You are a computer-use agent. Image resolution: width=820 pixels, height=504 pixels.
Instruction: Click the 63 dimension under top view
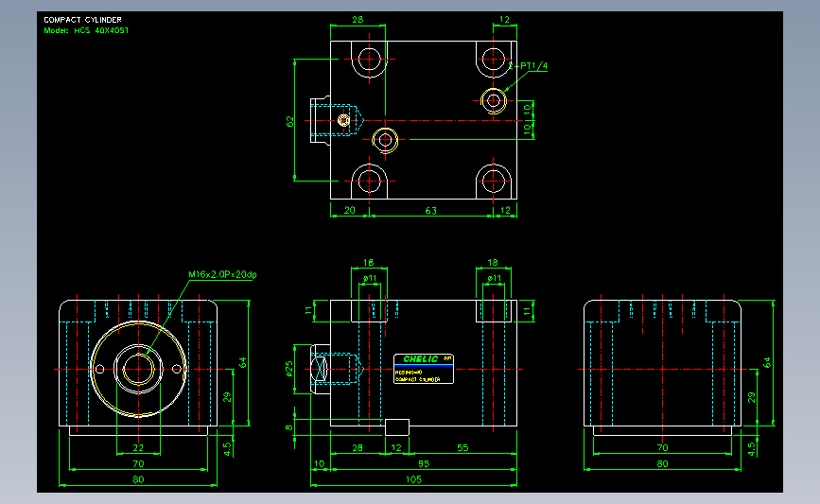[431, 210]
